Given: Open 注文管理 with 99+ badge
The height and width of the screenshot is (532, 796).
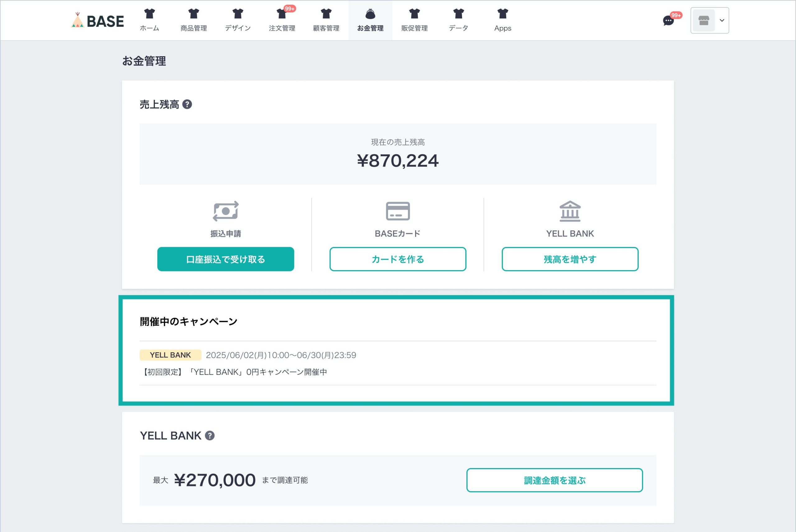Looking at the screenshot, I should click(282, 20).
